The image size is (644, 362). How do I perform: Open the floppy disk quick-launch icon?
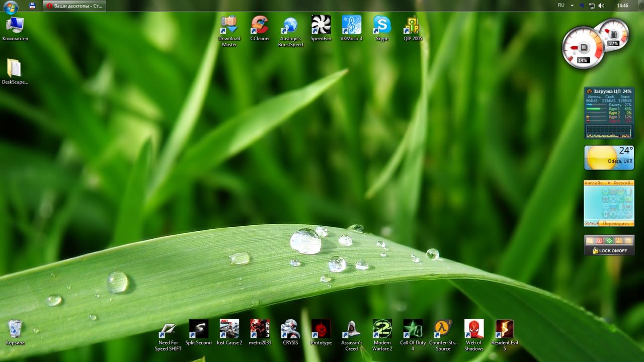point(33,6)
